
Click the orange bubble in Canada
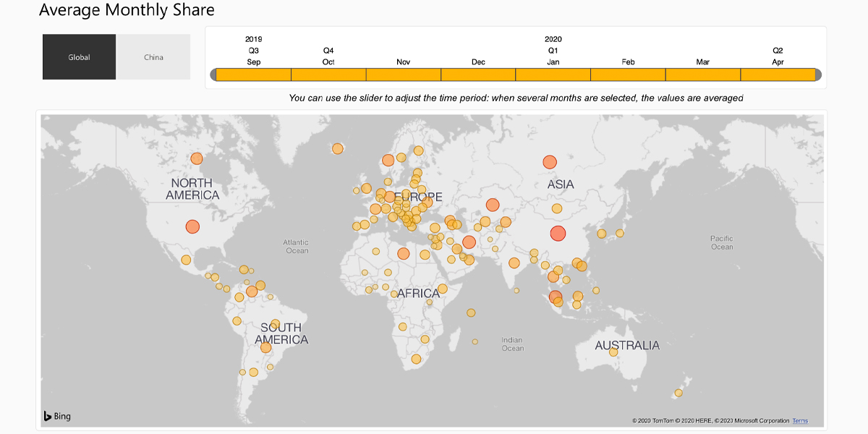[196, 158]
